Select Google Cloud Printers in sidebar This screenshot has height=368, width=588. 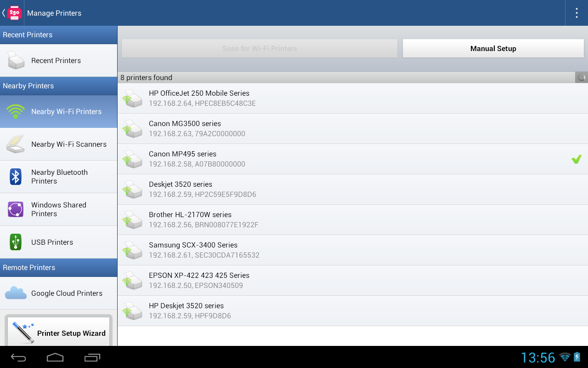(x=58, y=293)
